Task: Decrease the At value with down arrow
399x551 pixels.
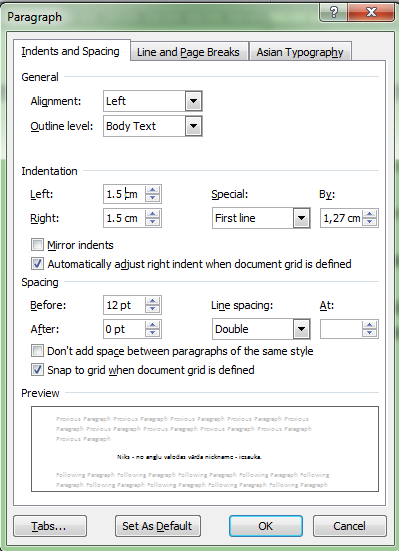Action: pyautogui.click(x=369, y=333)
